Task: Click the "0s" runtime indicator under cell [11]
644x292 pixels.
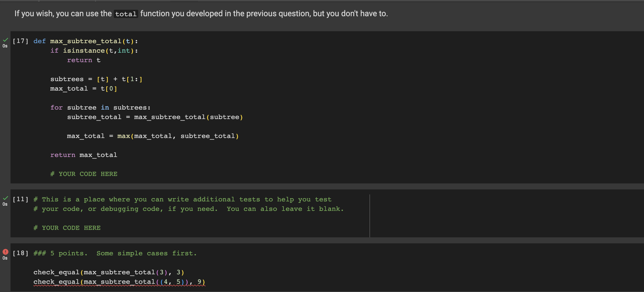Action: [5, 204]
